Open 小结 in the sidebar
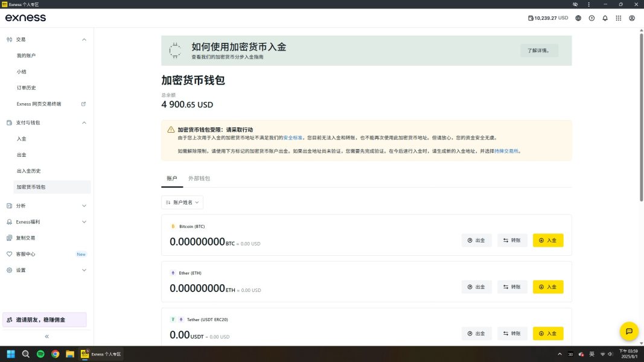The image size is (644, 362). [x=21, y=71]
